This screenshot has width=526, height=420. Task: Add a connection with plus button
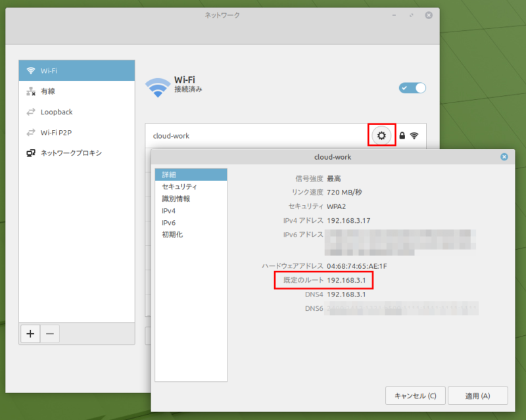pyautogui.click(x=30, y=334)
